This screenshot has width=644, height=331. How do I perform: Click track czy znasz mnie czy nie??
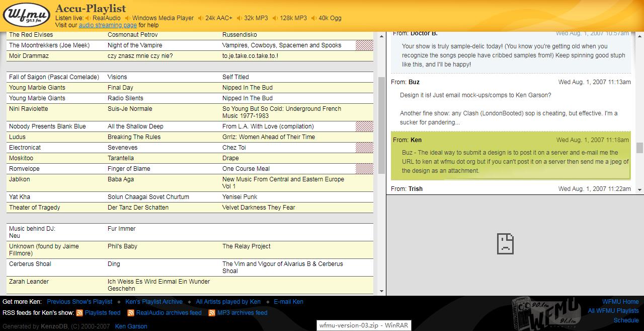[140, 56]
